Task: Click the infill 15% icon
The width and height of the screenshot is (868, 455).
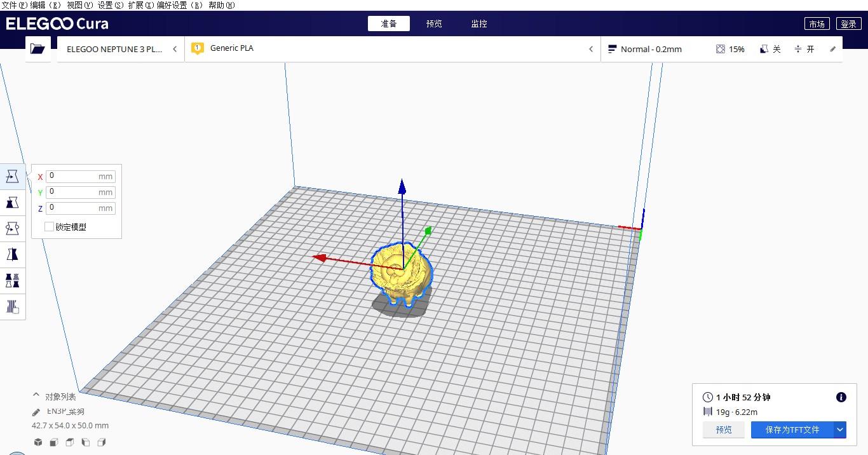Action: click(720, 49)
